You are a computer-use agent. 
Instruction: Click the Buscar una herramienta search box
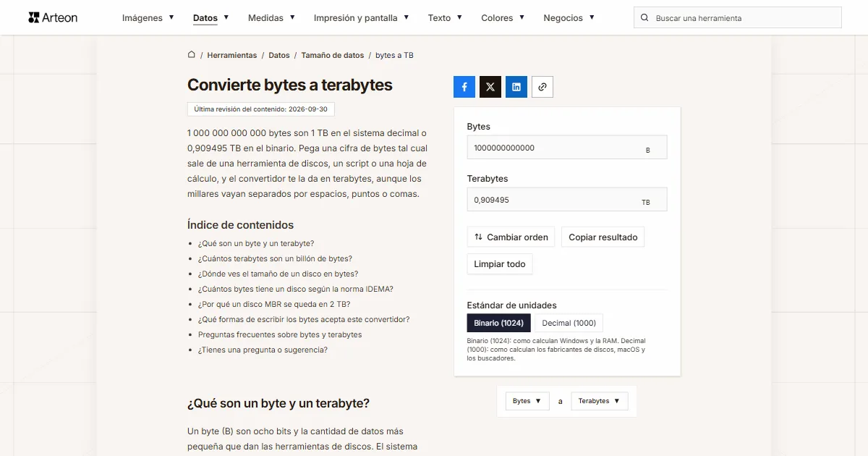738,18
